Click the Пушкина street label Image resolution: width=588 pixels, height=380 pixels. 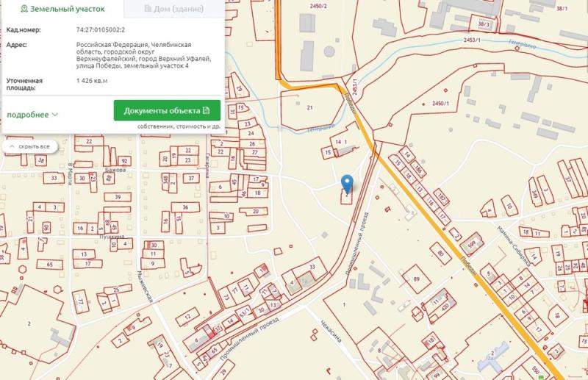coord(112,237)
